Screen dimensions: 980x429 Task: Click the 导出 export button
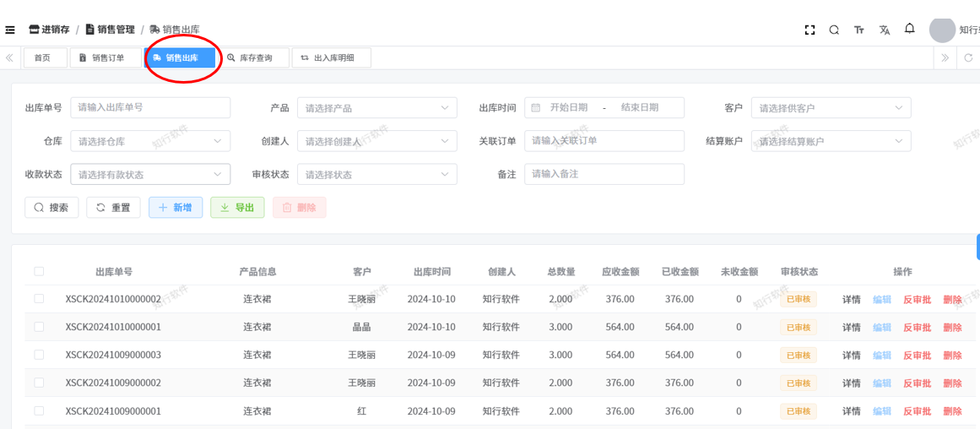pyautogui.click(x=237, y=208)
